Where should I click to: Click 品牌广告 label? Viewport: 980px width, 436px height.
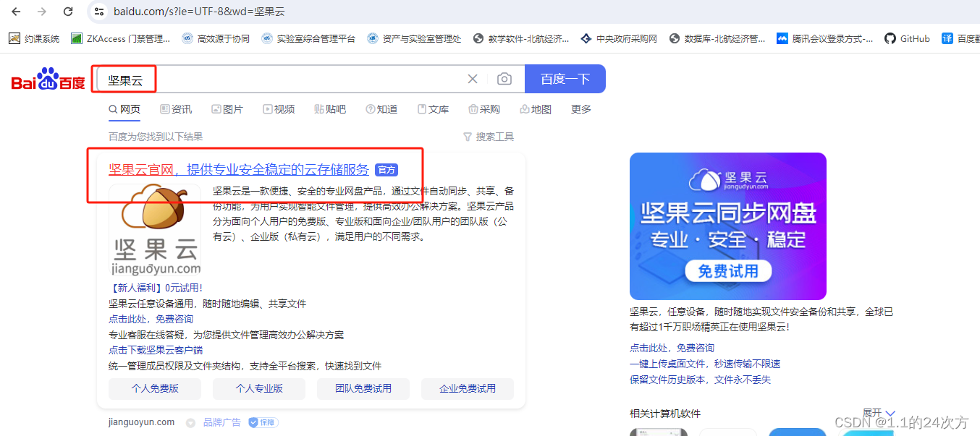[x=222, y=422]
